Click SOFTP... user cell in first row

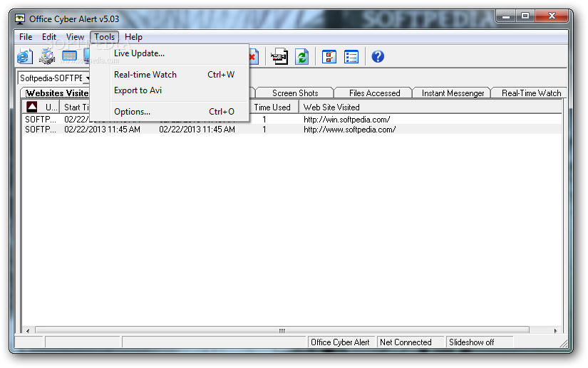(x=41, y=120)
